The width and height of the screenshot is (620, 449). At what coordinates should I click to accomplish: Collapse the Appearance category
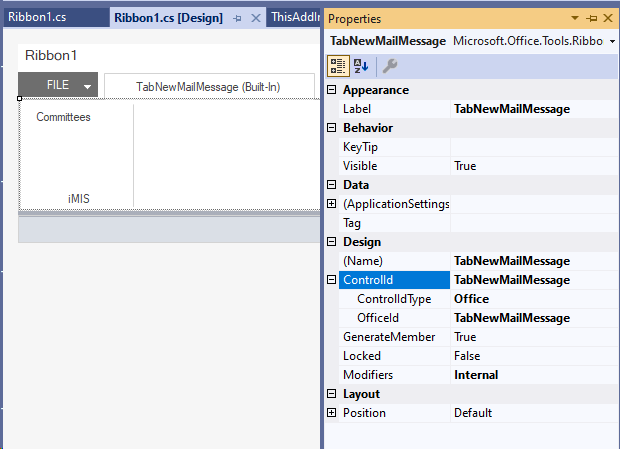pyautogui.click(x=332, y=90)
